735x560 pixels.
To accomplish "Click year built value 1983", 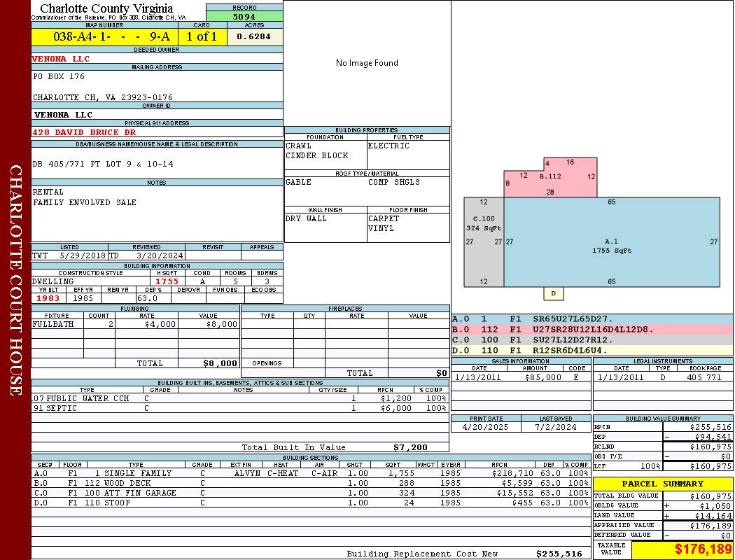I will [x=48, y=298].
